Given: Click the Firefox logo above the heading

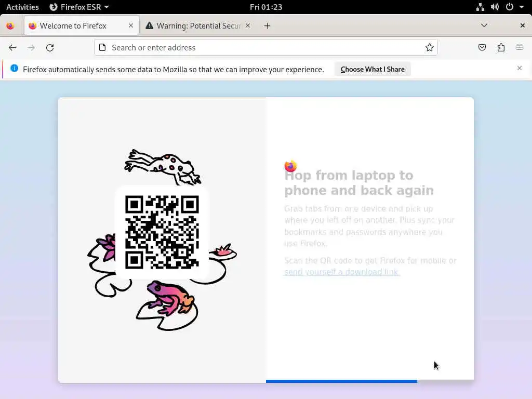Looking at the screenshot, I should point(290,166).
